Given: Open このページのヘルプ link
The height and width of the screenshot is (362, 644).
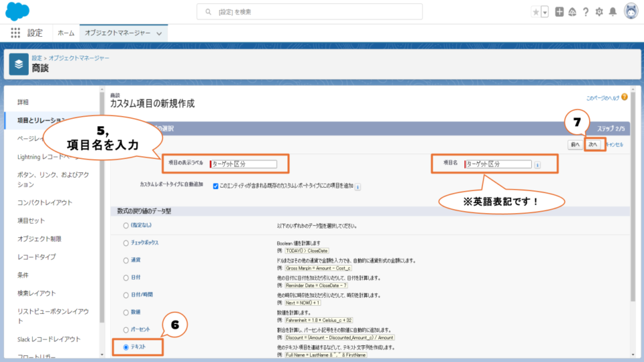Looking at the screenshot, I should [602, 98].
